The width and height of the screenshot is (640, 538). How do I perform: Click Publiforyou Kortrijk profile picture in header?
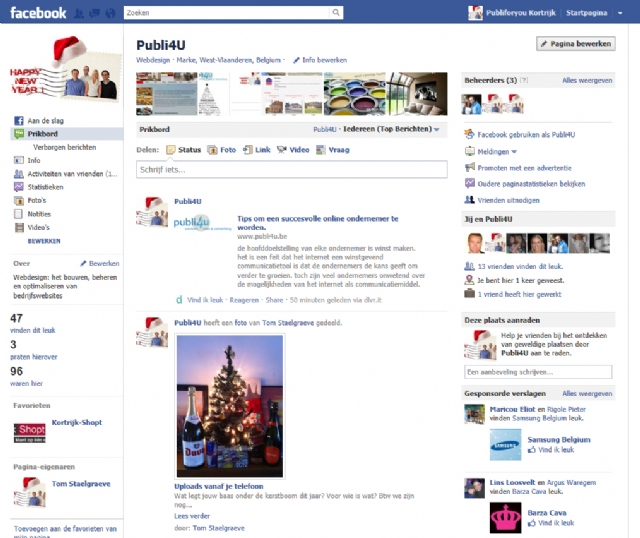pos(475,13)
